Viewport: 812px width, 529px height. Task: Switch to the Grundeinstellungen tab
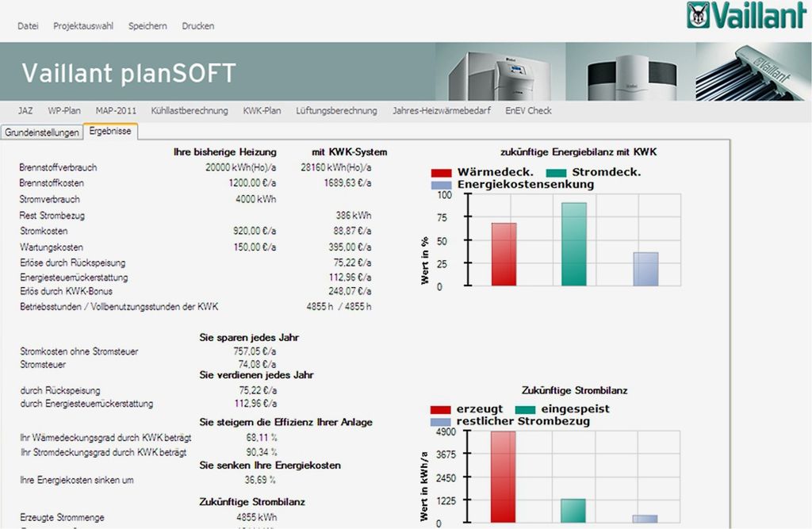[x=42, y=132]
